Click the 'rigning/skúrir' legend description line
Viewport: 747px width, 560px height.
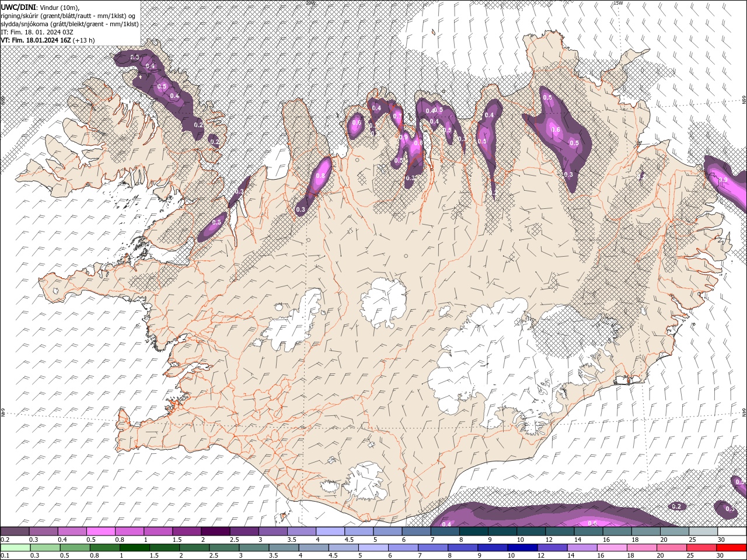[69, 16]
